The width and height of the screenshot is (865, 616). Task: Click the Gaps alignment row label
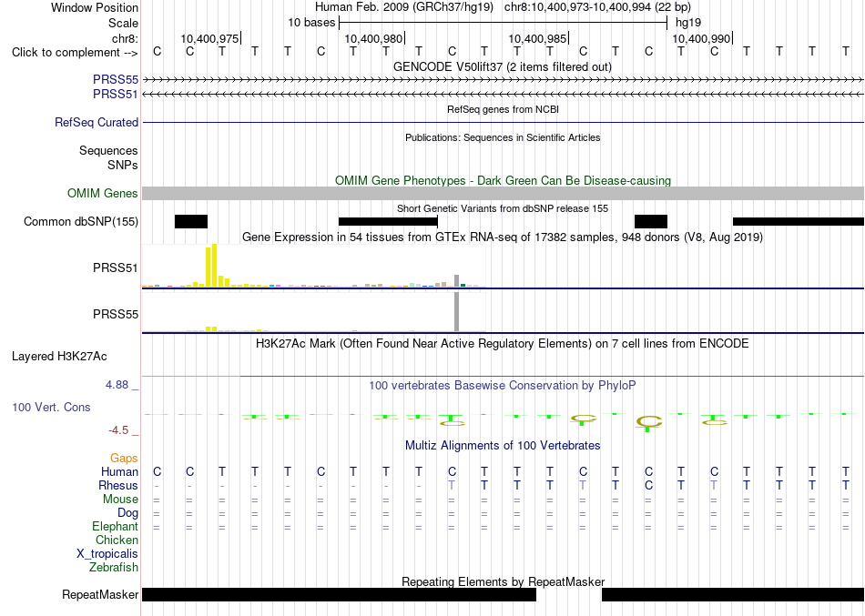[124, 459]
